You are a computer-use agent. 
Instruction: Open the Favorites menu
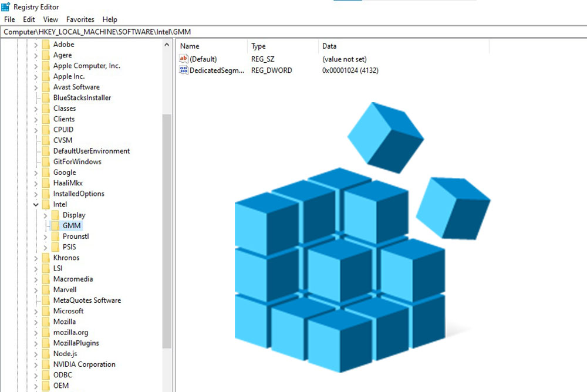coord(80,19)
